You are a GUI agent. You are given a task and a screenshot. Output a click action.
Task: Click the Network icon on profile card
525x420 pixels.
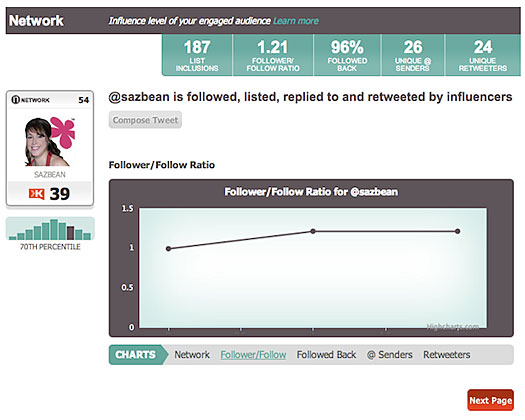tap(16, 100)
